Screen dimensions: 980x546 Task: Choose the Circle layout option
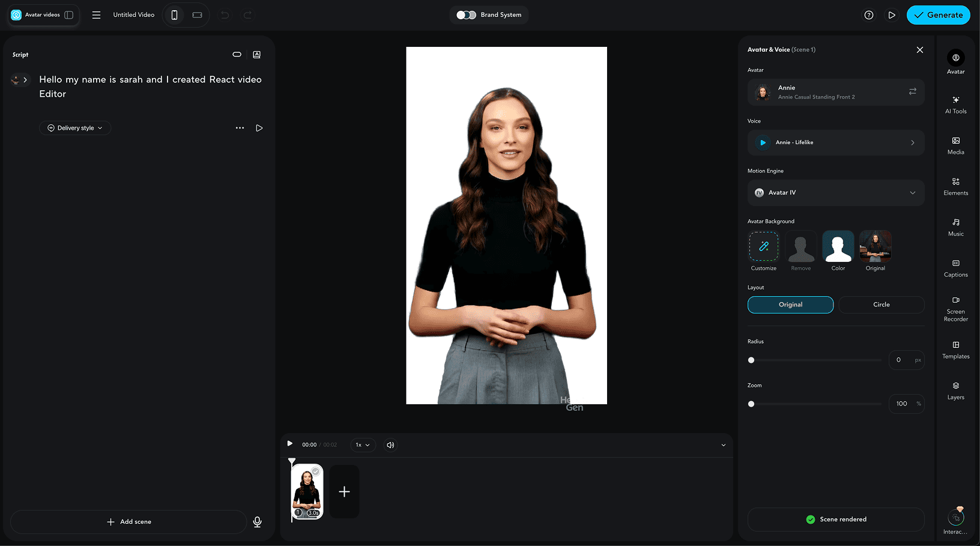point(881,305)
